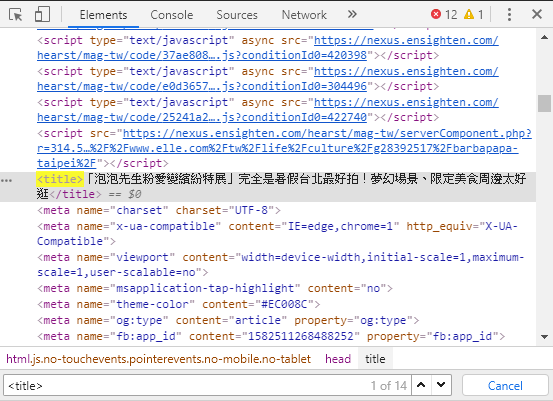Select the meta viewport row
Screen dimensions: 553x401
pyautogui.click(x=280, y=265)
